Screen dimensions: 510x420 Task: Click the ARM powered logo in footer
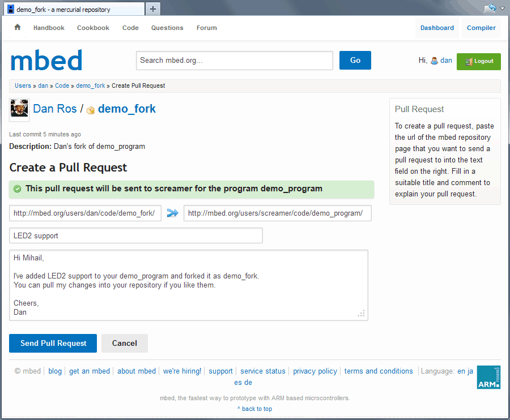pos(488,377)
